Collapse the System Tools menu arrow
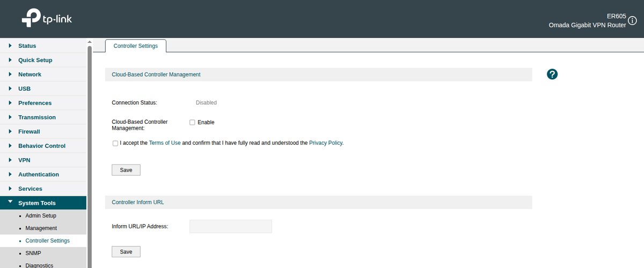644x268 pixels. pos(10,203)
